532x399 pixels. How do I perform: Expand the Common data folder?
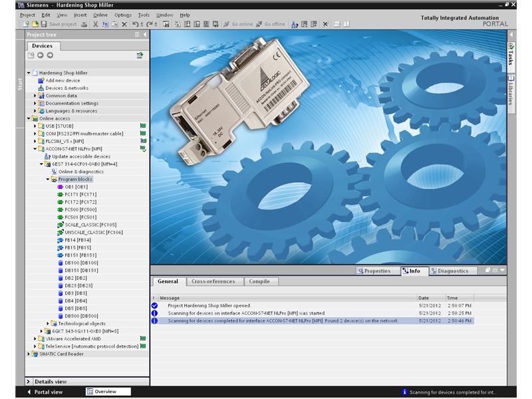pos(35,96)
